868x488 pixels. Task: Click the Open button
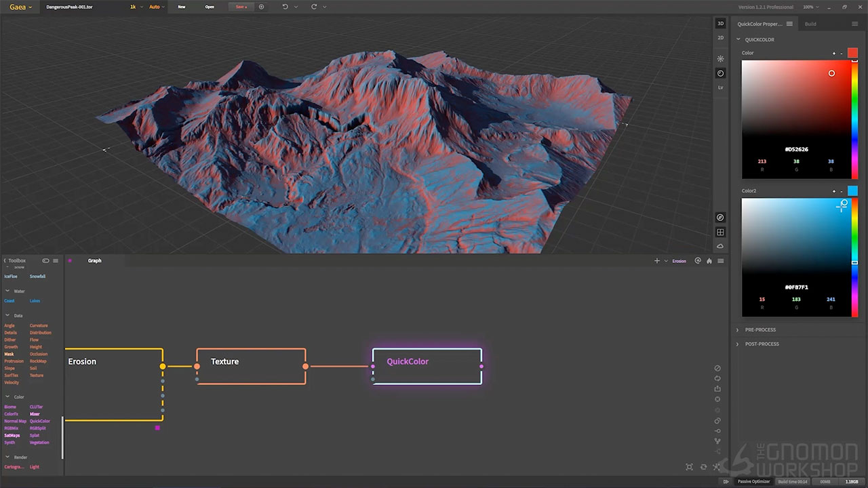(210, 7)
